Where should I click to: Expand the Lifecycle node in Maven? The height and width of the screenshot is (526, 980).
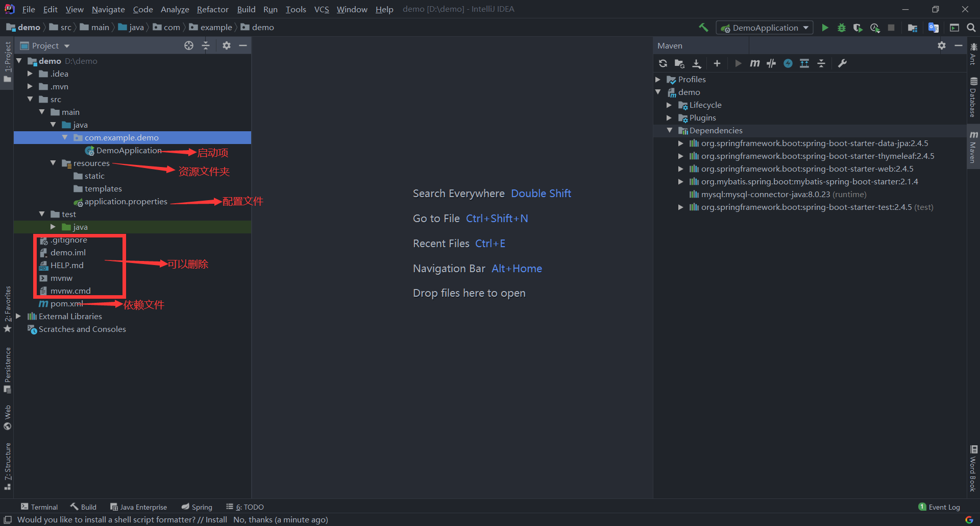point(669,105)
